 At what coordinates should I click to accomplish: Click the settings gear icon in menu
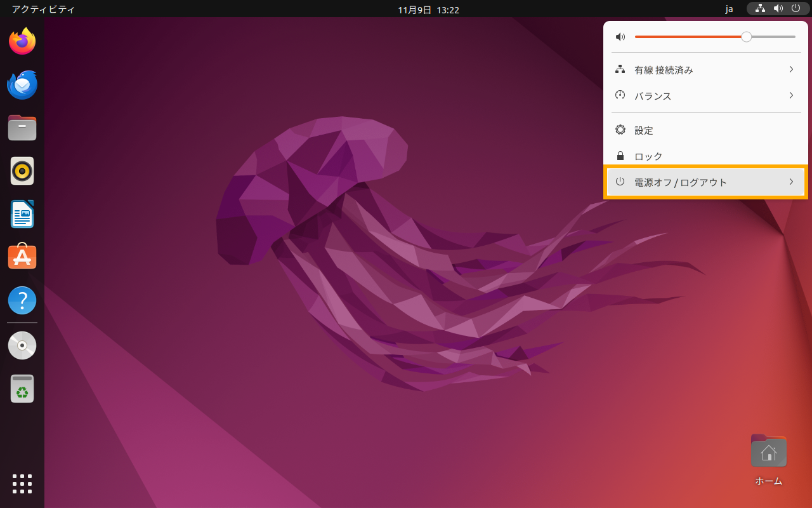click(620, 130)
